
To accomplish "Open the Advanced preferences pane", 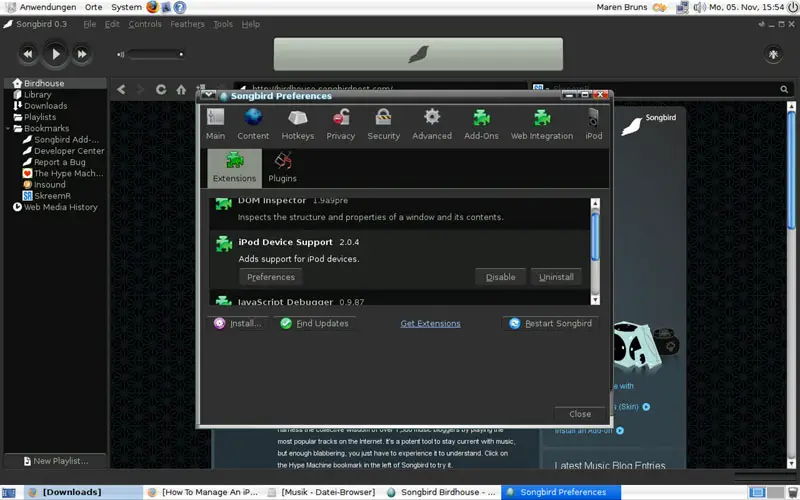I will [432, 124].
